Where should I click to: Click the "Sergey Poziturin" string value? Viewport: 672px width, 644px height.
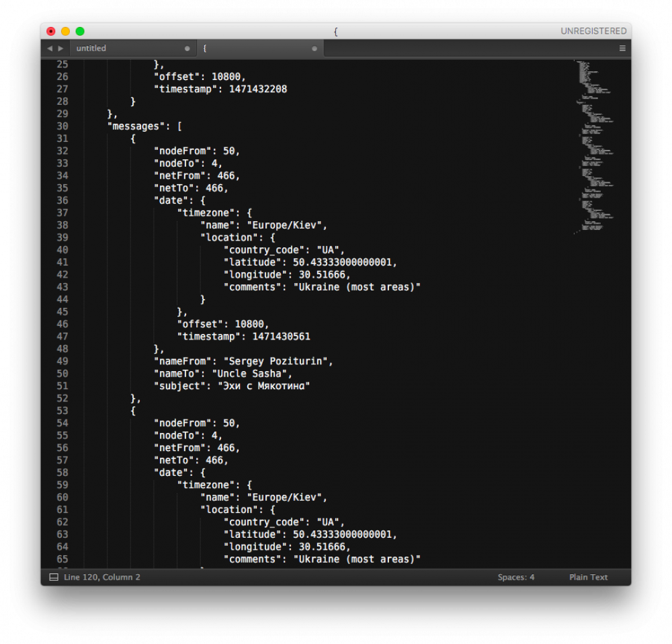click(278, 361)
